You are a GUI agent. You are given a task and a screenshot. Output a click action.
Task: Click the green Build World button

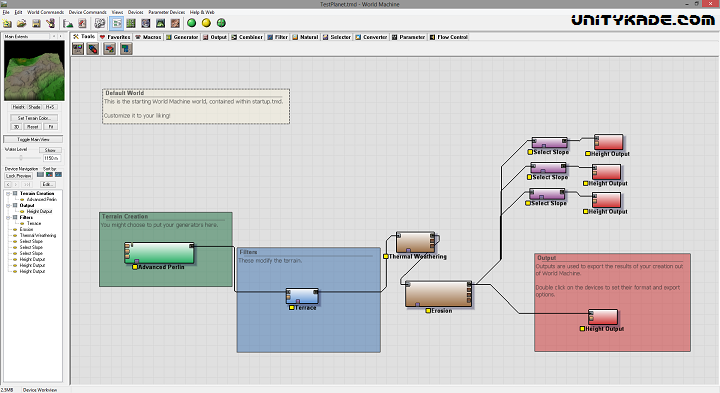point(192,23)
